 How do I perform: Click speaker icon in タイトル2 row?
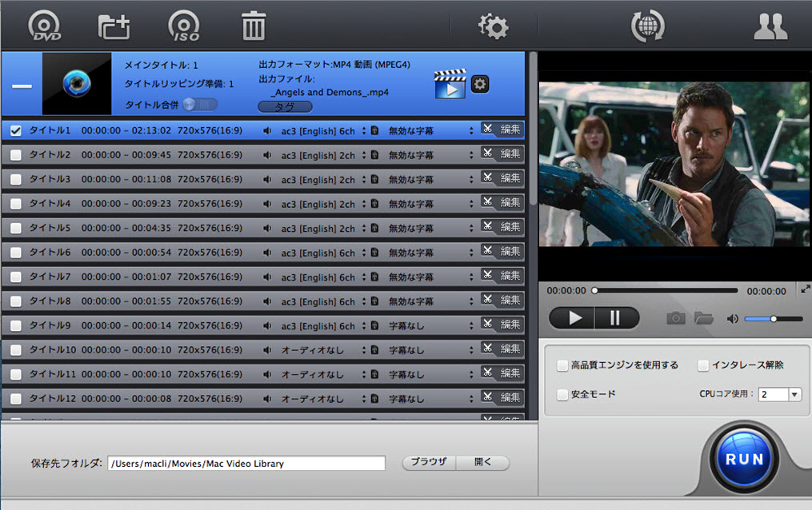click(267, 155)
